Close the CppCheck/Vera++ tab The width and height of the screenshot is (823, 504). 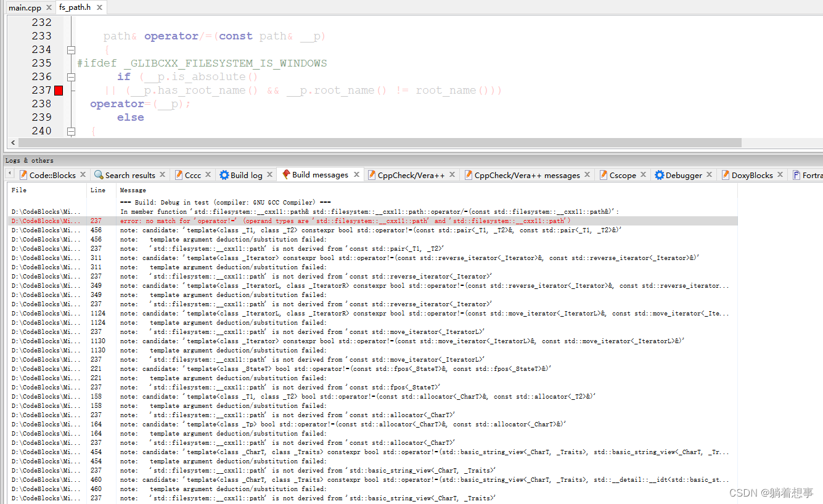pos(453,175)
